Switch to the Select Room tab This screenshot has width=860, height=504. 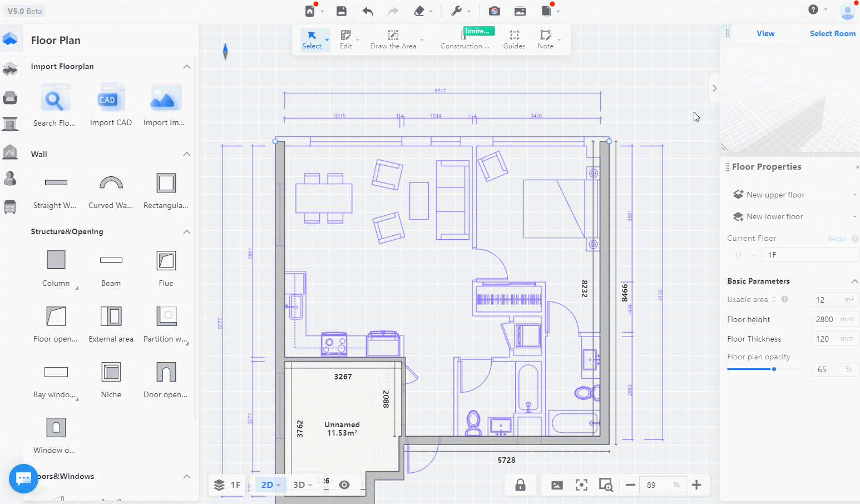832,34
